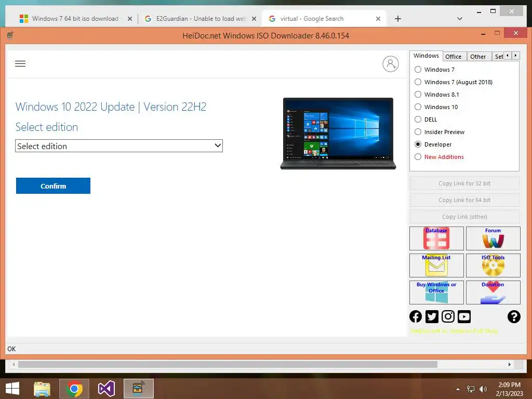Image resolution: width=532 pixels, height=399 pixels.
Task: Click the Donation tile
Action: click(x=493, y=292)
